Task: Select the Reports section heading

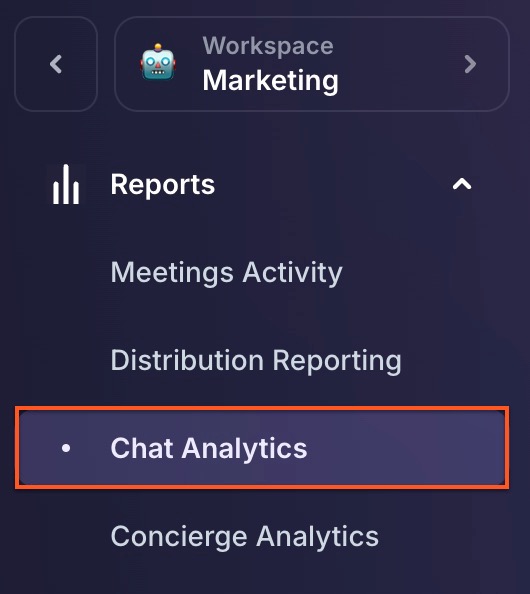Action: (x=163, y=184)
